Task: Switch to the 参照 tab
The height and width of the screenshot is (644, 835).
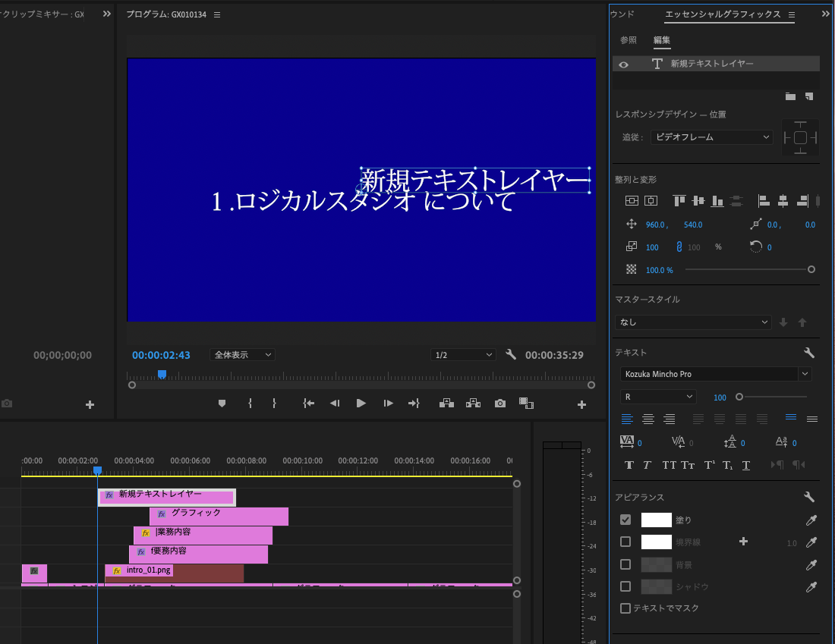Action: click(629, 40)
